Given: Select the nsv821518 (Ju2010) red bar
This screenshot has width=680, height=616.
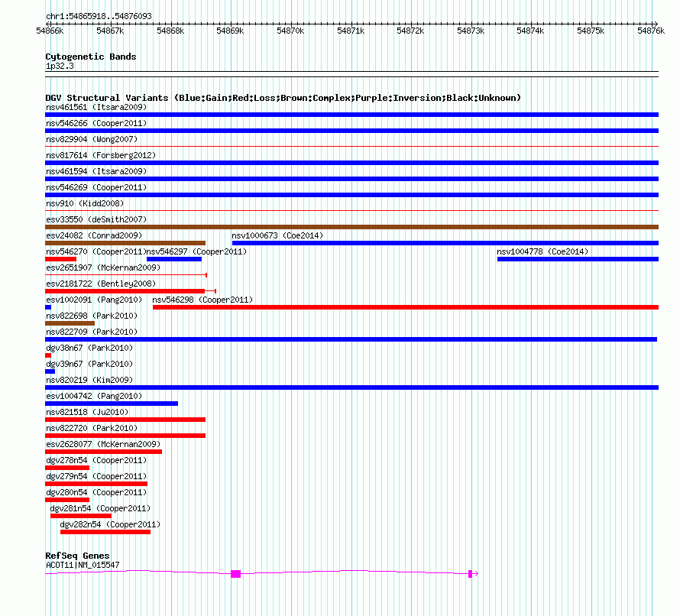Looking at the screenshot, I should coord(125,420).
